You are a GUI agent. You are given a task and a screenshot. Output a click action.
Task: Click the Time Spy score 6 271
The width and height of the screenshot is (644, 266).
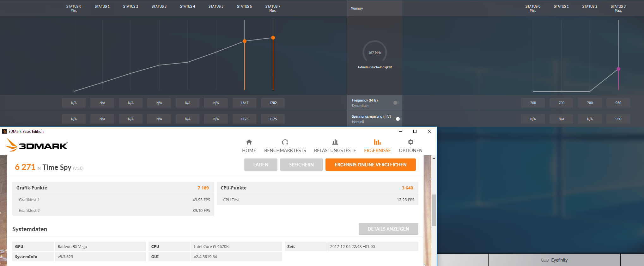pos(25,167)
